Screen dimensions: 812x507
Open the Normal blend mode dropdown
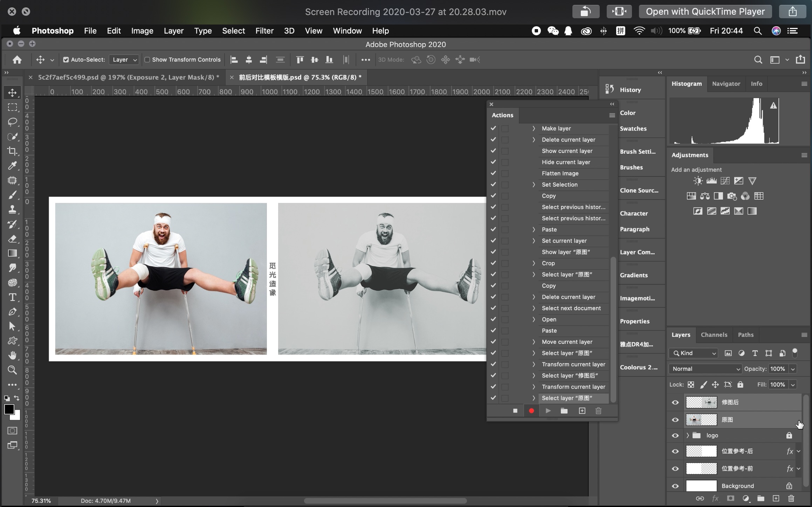pyautogui.click(x=705, y=369)
